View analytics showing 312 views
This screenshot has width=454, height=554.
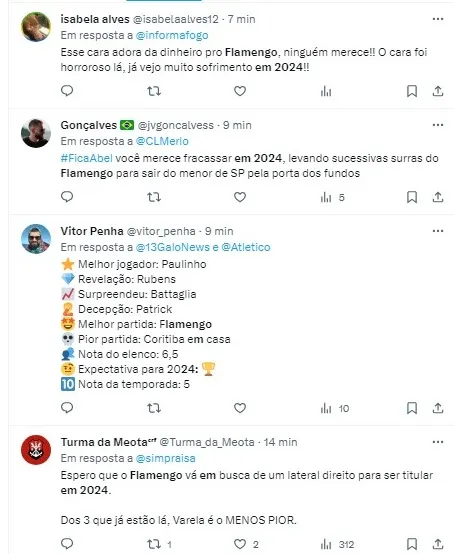tap(337, 544)
